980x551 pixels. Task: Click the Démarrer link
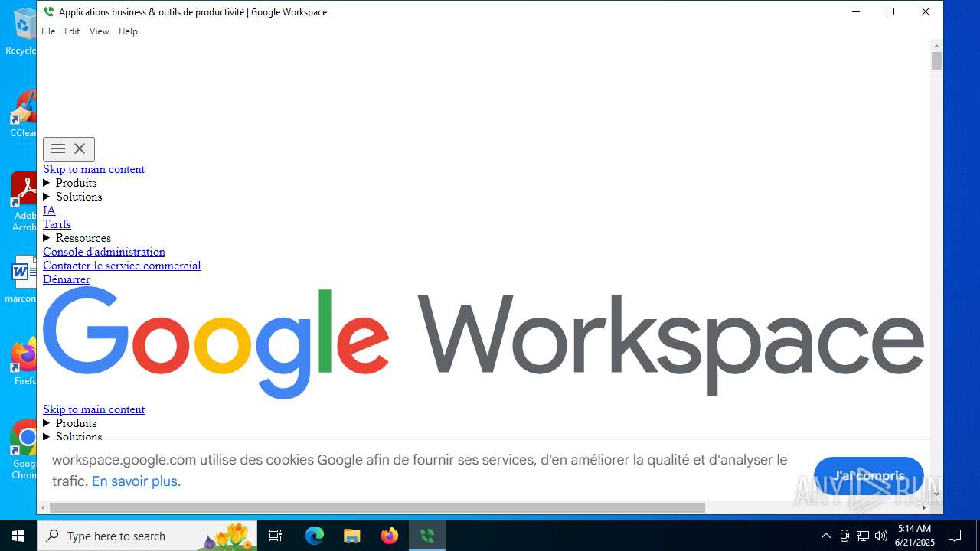(x=66, y=279)
